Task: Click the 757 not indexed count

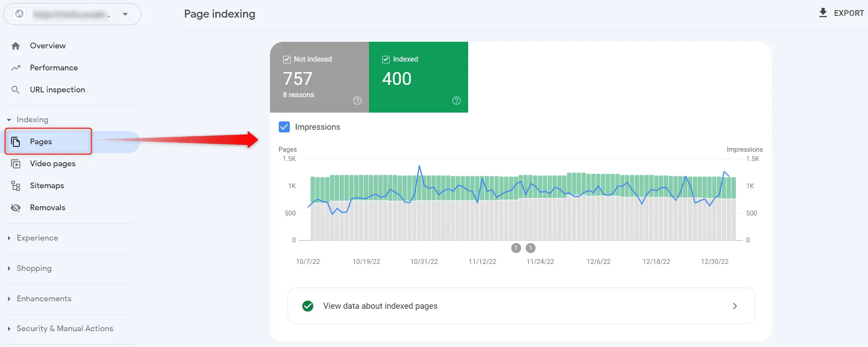Action: pos(298,79)
